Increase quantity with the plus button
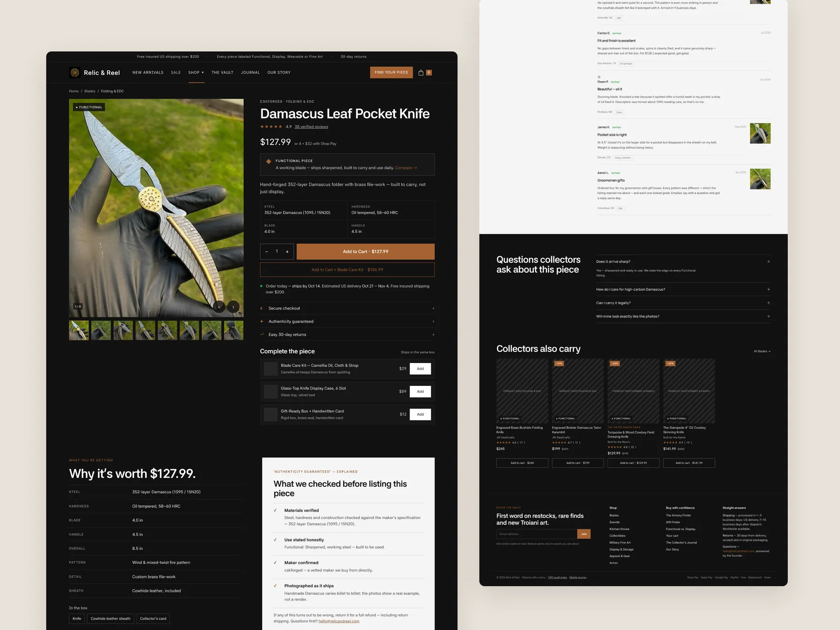 287,252
